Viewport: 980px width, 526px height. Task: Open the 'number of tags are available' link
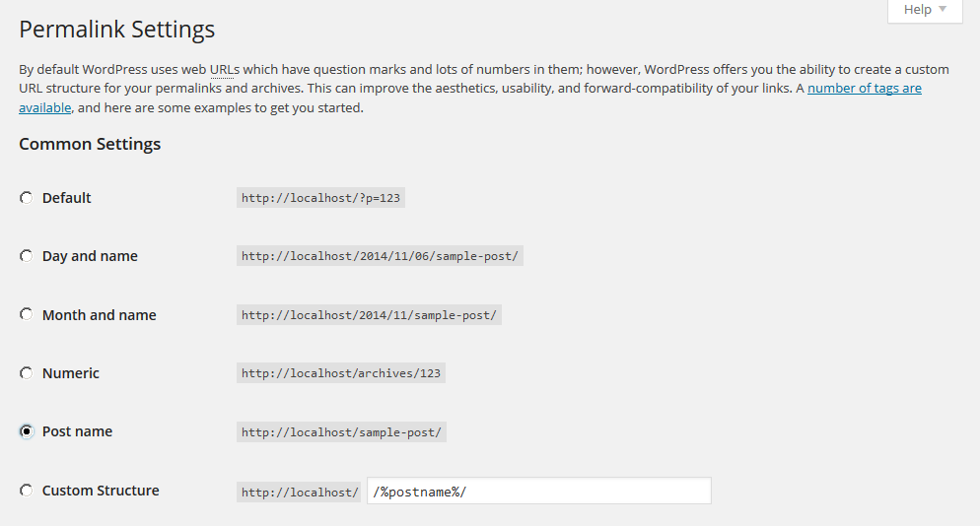[x=864, y=89]
